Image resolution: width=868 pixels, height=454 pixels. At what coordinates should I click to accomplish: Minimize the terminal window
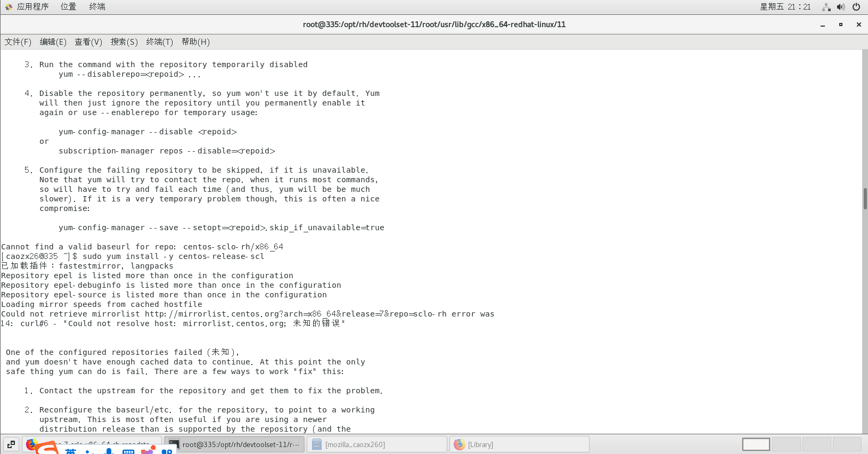coord(823,25)
